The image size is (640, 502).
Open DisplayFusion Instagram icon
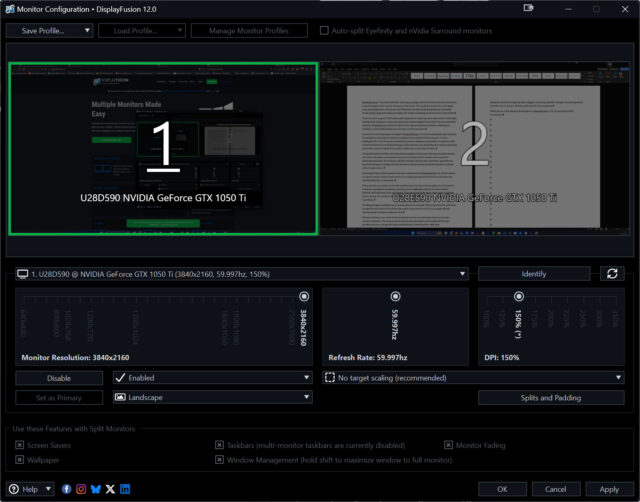tap(81, 489)
